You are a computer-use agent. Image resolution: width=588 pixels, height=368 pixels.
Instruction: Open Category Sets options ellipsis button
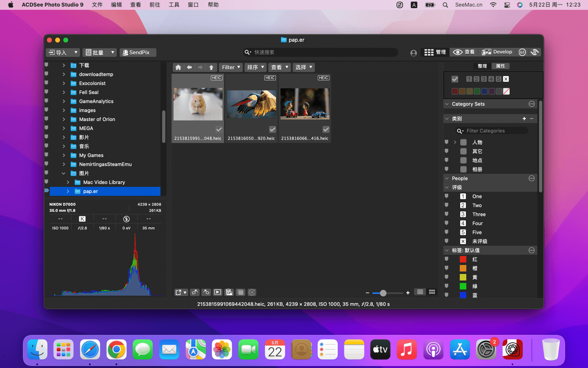[x=531, y=104]
